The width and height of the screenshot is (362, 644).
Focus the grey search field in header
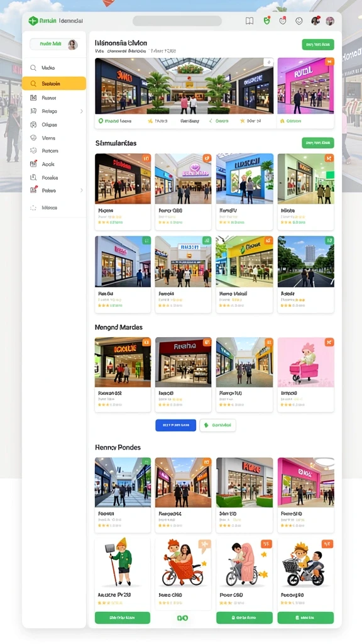coord(177,21)
